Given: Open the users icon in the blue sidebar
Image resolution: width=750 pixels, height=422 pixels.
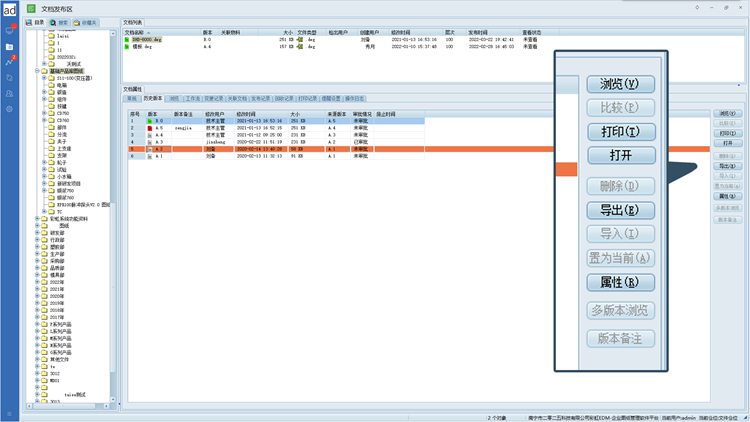Looking at the screenshot, I should click(9, 92).
